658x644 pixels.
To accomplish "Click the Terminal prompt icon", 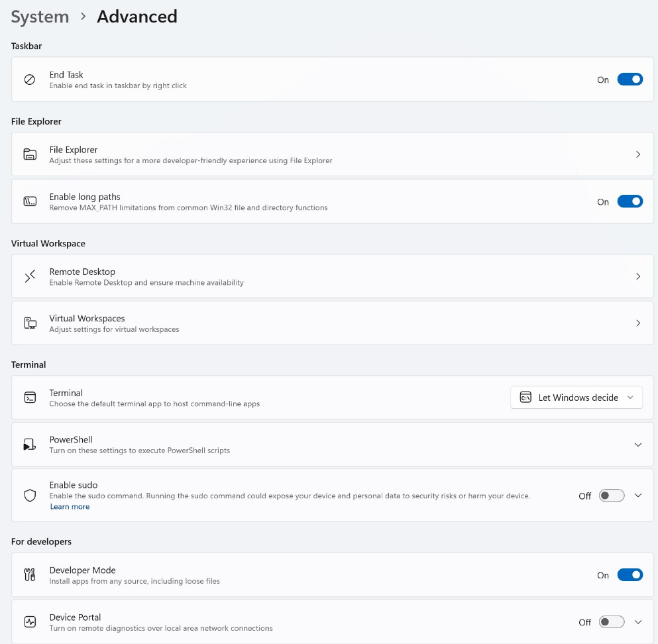I will coord(30,398).
